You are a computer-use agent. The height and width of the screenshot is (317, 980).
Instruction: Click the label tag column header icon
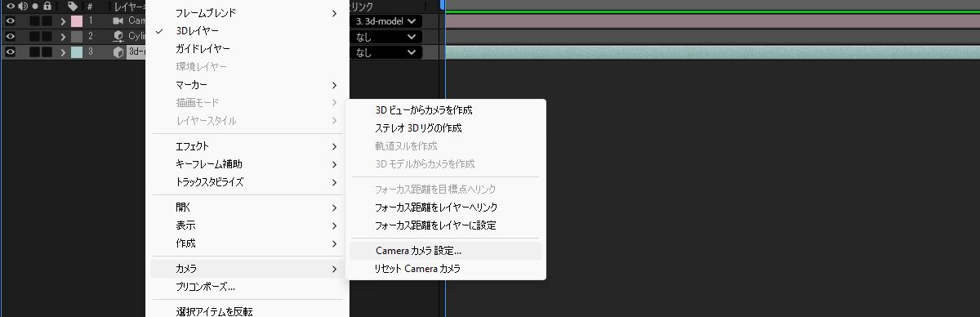click(73, 6)
